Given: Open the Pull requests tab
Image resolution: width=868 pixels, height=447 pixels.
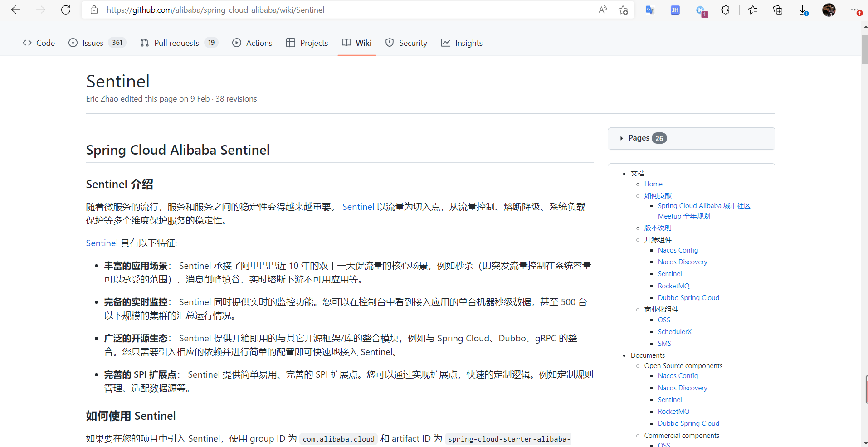Looking at the screenshot, I should click(x=179, y=43).
